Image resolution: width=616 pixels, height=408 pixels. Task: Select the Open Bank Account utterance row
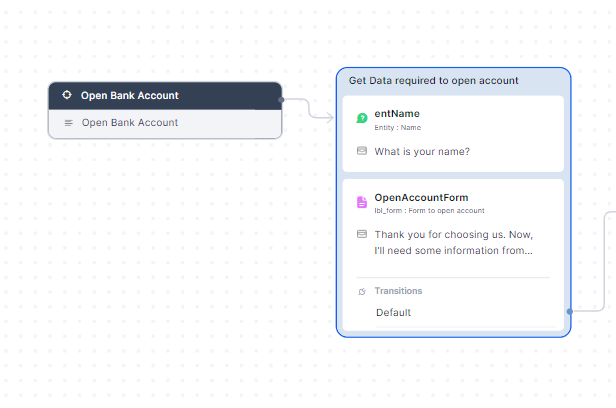click(x=165, y=123)
